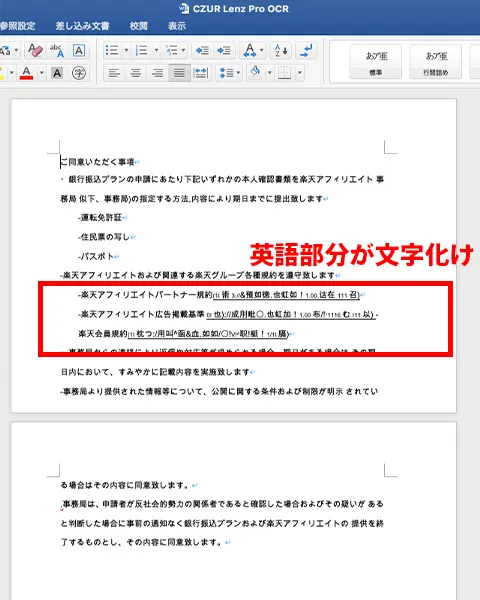Open the 差し込み文書 ribbon tab
Screen dimensions: 480x600
click(82, 26)
